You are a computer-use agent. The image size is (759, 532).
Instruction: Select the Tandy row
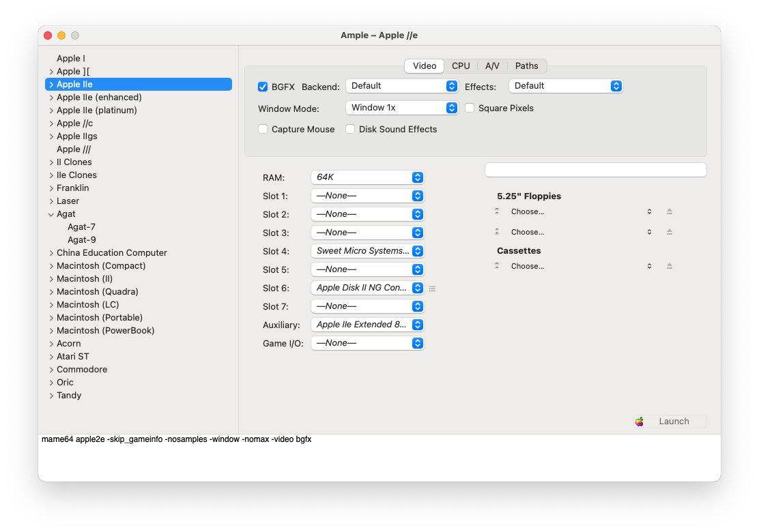tap(139, 395)
